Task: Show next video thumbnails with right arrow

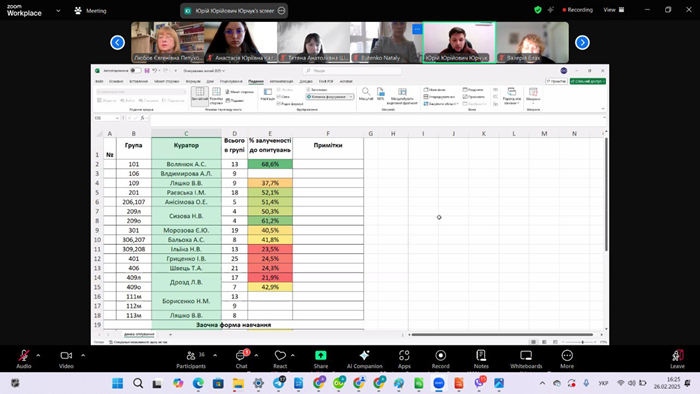Action: 582,42
